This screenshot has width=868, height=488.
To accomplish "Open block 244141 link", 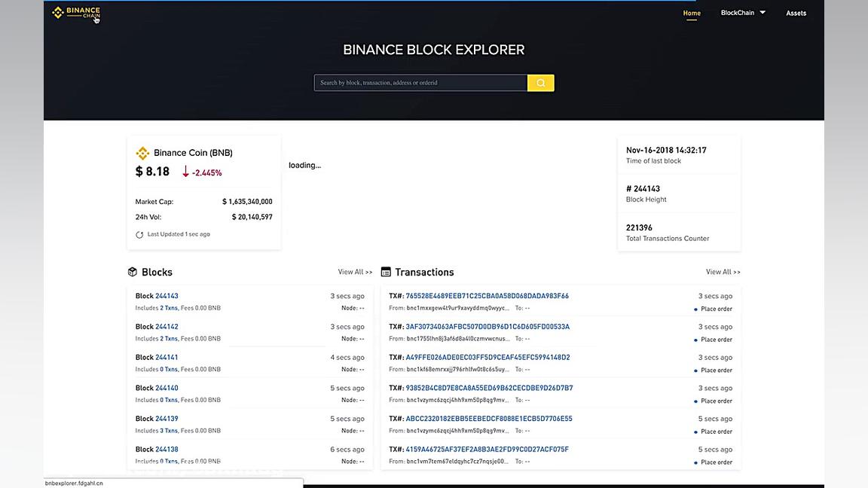I will [167, 358].
